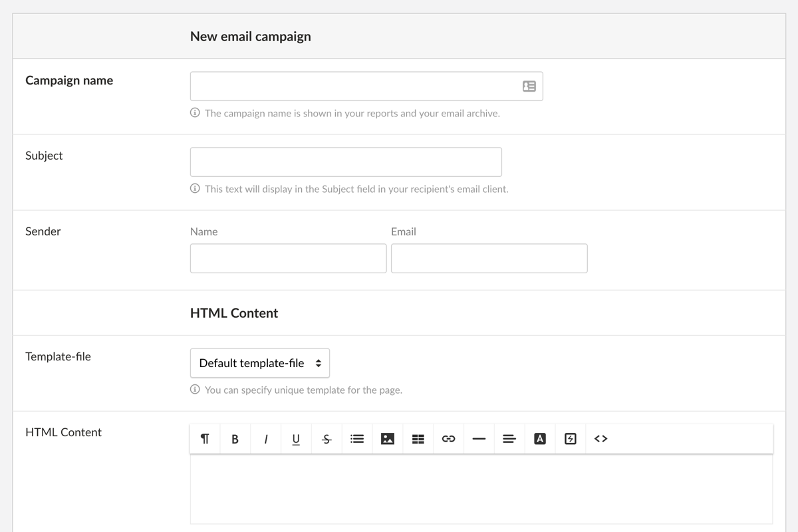Click the contact card icon in Campaign name
Image resolution: width=798 pixels, height=532 pixels.
pos(529,86)
